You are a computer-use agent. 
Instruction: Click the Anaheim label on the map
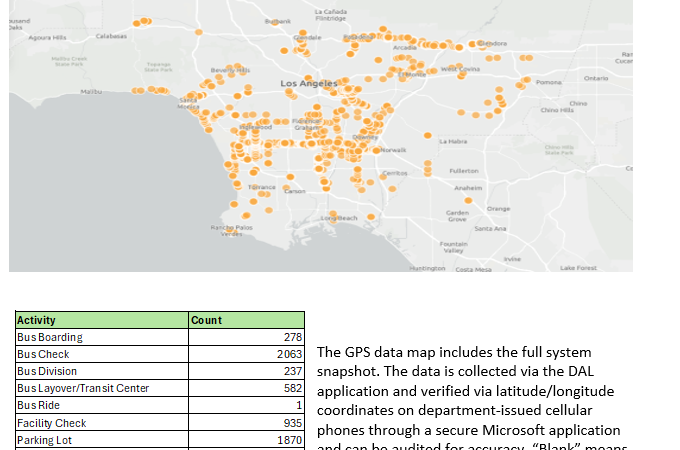(x=467, y=188)
